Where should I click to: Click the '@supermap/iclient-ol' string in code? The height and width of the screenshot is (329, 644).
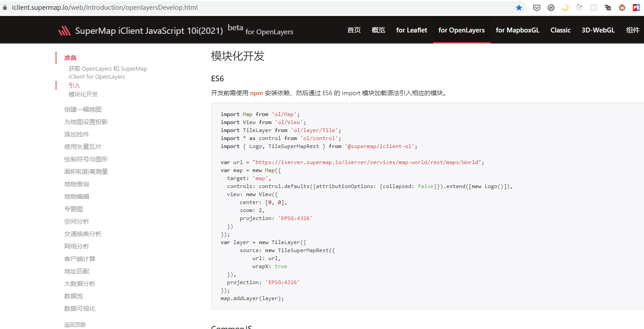(380, 146)
